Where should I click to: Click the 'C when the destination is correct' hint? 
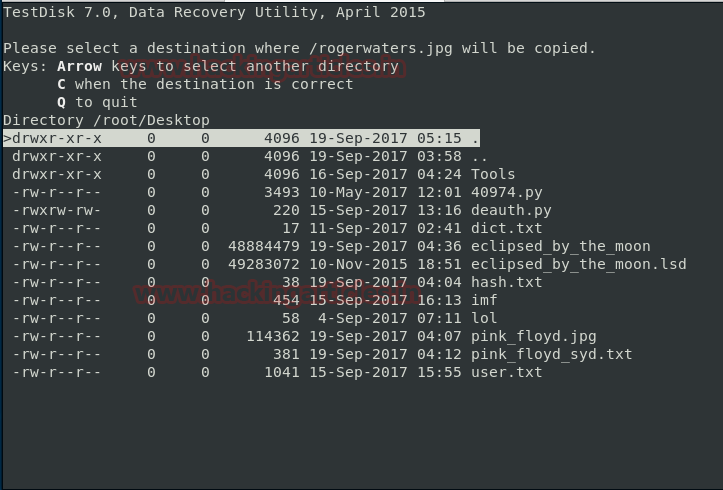point(205,84)
